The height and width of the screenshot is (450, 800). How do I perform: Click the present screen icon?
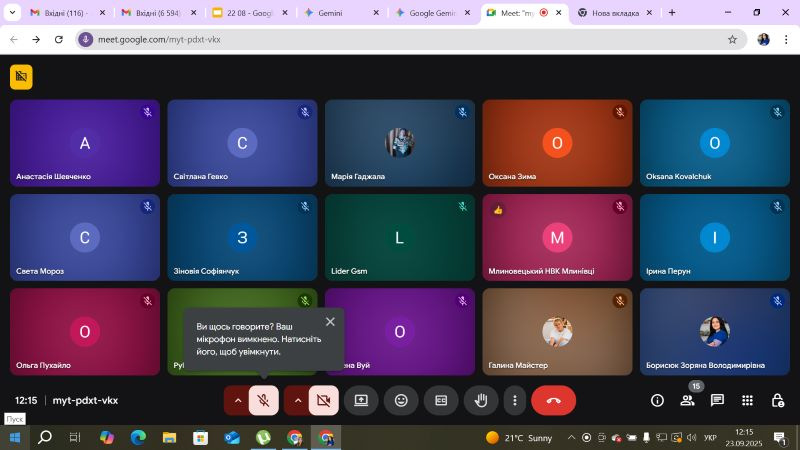point(361,400)
